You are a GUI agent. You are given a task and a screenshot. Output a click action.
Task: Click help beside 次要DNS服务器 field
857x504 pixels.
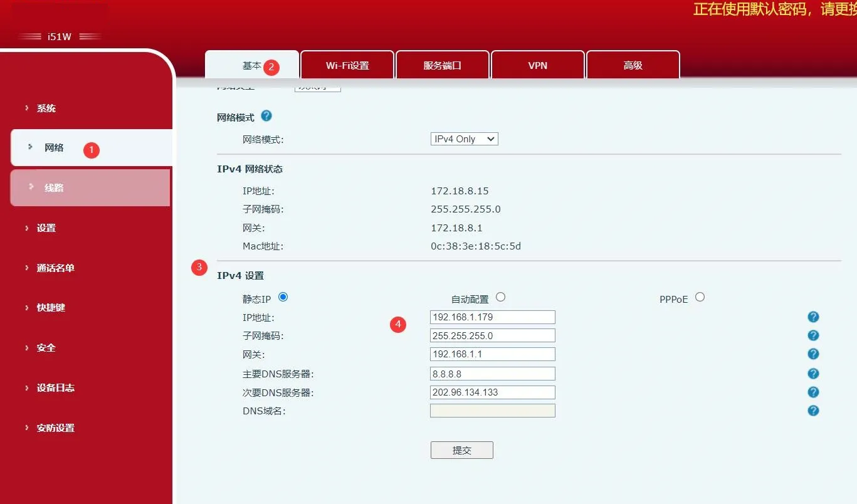(x=813, y=392)
